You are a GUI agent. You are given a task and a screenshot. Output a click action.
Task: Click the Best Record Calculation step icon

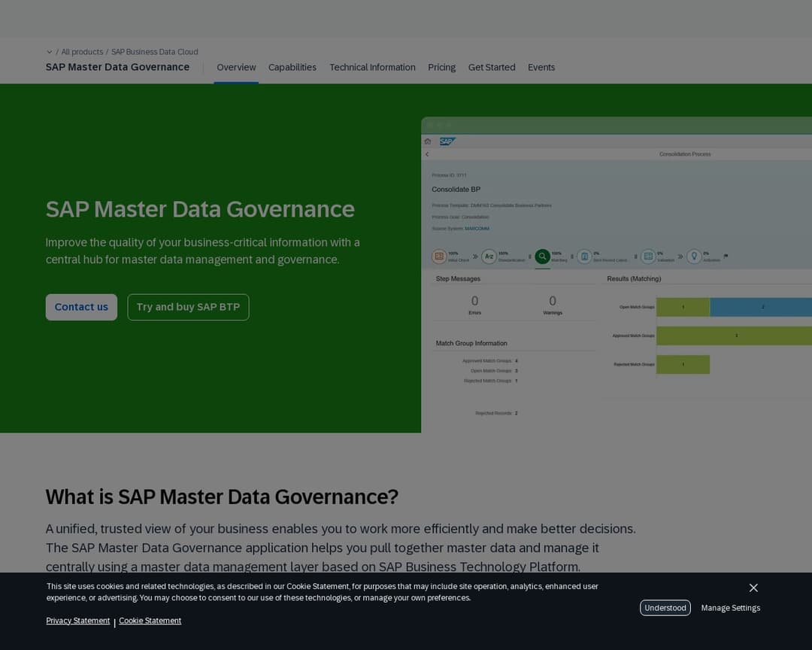tap(584, 257)
